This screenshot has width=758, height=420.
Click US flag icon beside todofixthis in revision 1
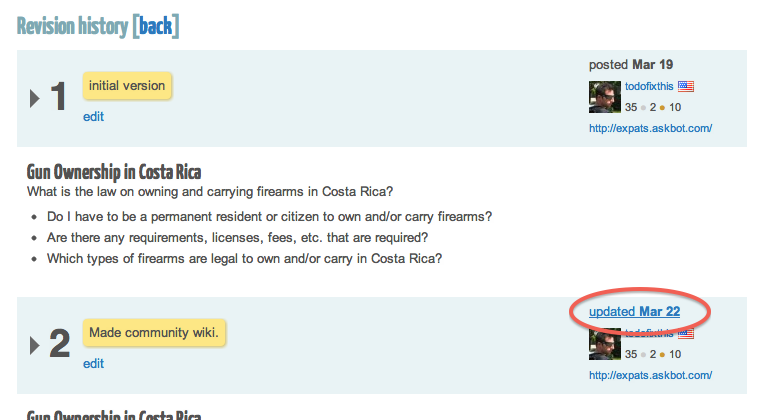685,87
